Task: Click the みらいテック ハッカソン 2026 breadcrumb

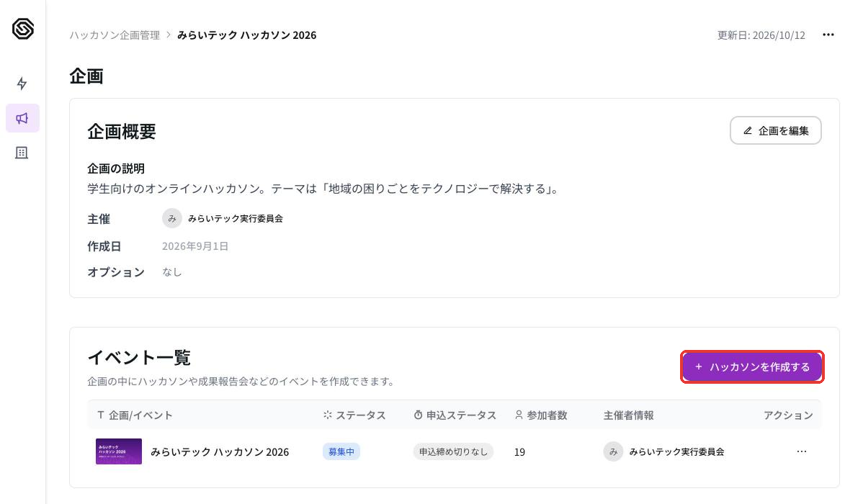Action: (246, 35)
